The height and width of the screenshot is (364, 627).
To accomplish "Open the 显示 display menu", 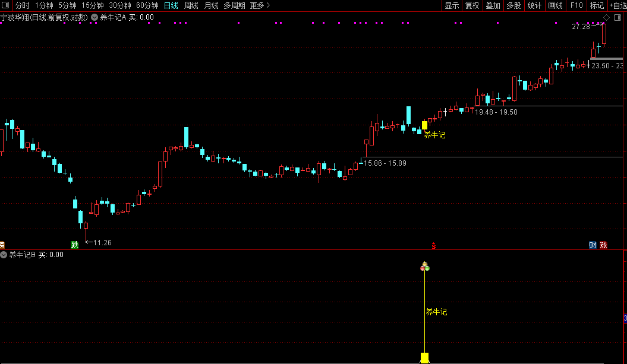I will (452, 5).
